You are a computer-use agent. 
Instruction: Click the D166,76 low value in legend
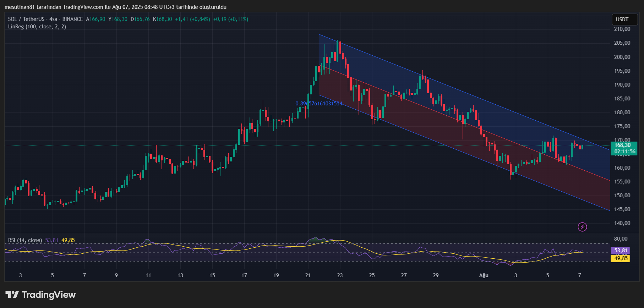pyautogui.click(x=140, y=19)
